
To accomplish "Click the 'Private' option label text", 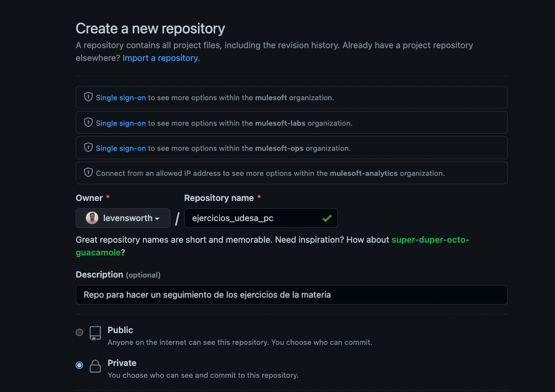I will tap(122, 363).
